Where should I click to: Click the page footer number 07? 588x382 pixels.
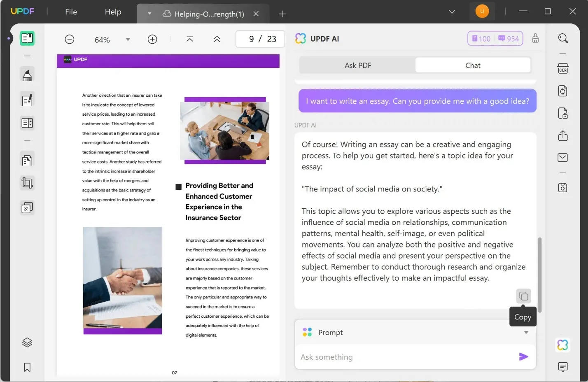tap(174, 373)
